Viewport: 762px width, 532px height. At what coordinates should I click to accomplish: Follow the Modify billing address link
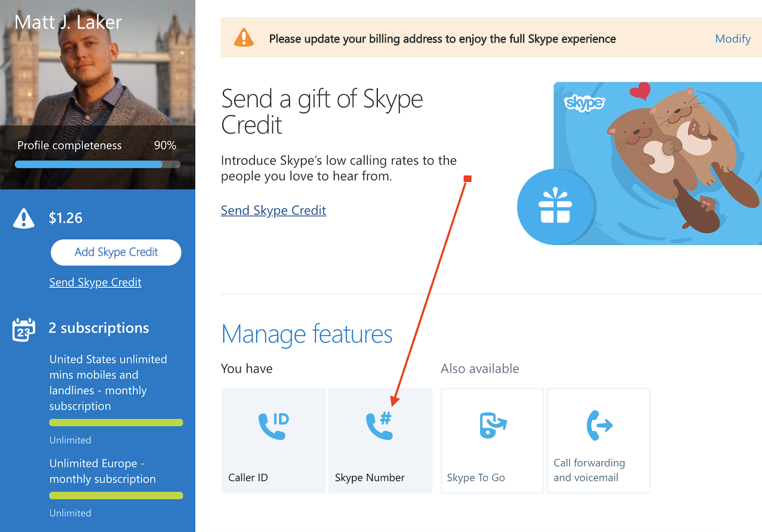[733, 39]
